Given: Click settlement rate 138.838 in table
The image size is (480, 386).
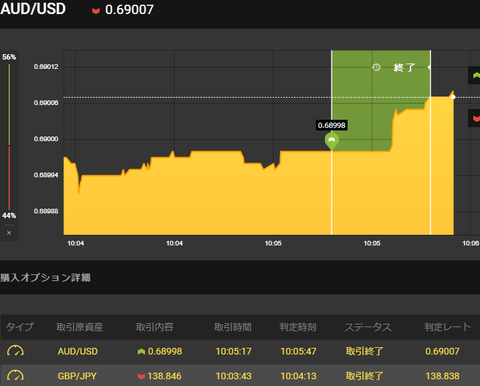Looking at the screenshot, I should pyautogui.click(x=443, y=376).
